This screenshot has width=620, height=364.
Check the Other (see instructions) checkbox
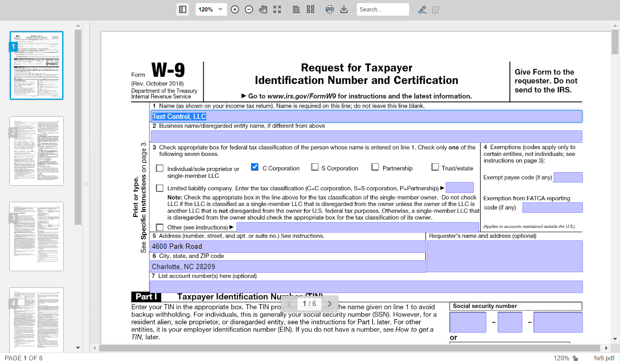click(160, 227)
